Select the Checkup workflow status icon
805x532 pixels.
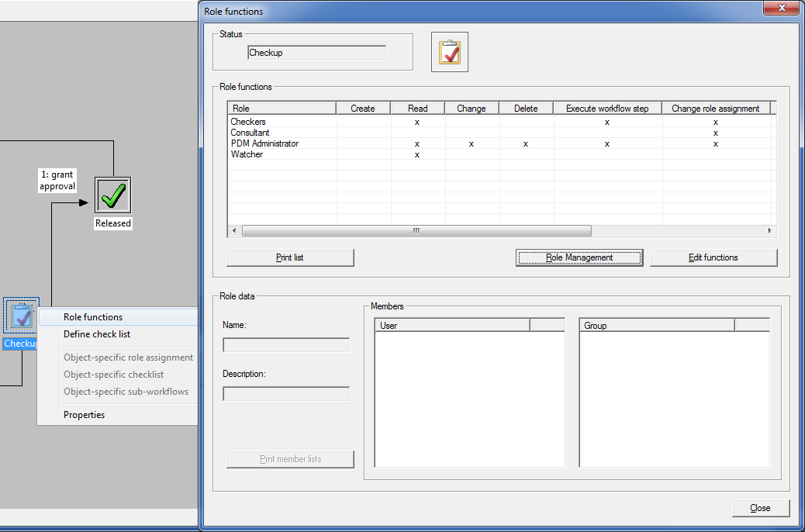pyautogui.click(x=19, y=316)
